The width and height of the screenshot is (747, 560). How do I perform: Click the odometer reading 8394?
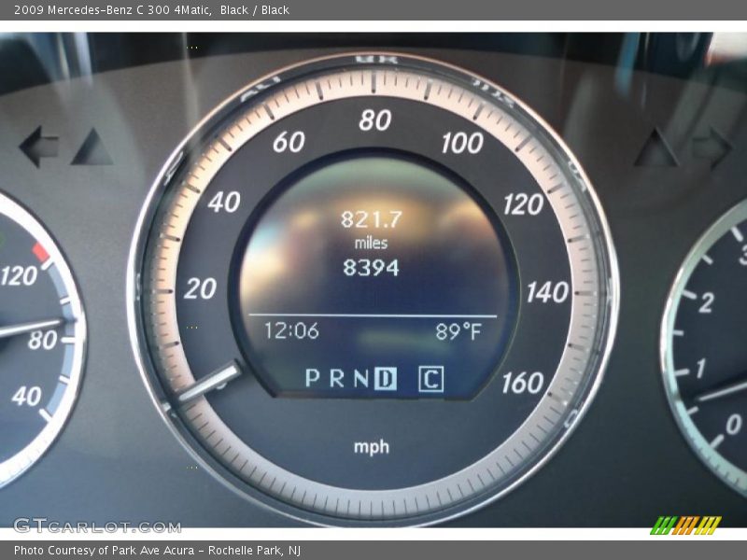(371, 268)
